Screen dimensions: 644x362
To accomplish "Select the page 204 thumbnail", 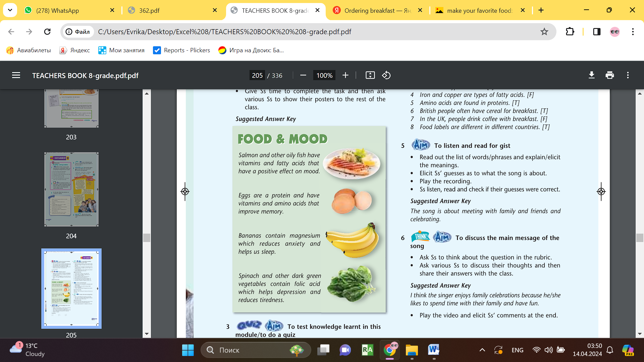I will tap(71, 189).
